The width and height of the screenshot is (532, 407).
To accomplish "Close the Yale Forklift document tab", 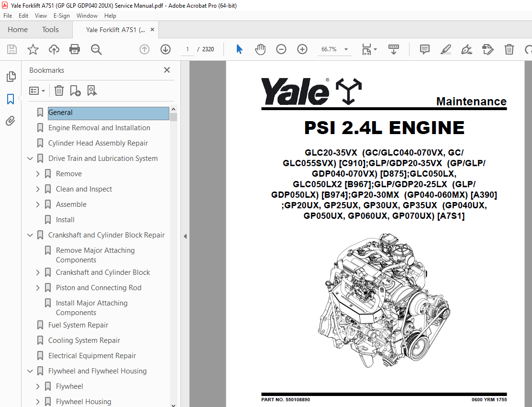I will tap(152, 30).
